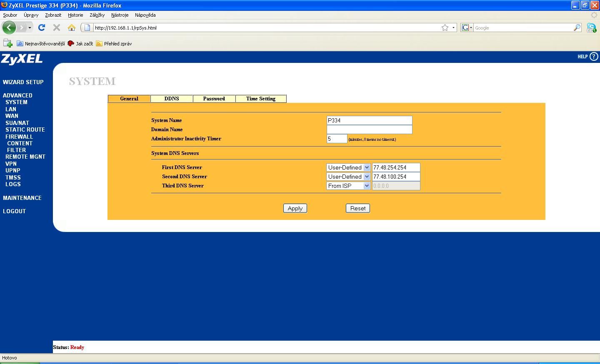
Task: Go to the Home page icon
Action: point(72,27)
